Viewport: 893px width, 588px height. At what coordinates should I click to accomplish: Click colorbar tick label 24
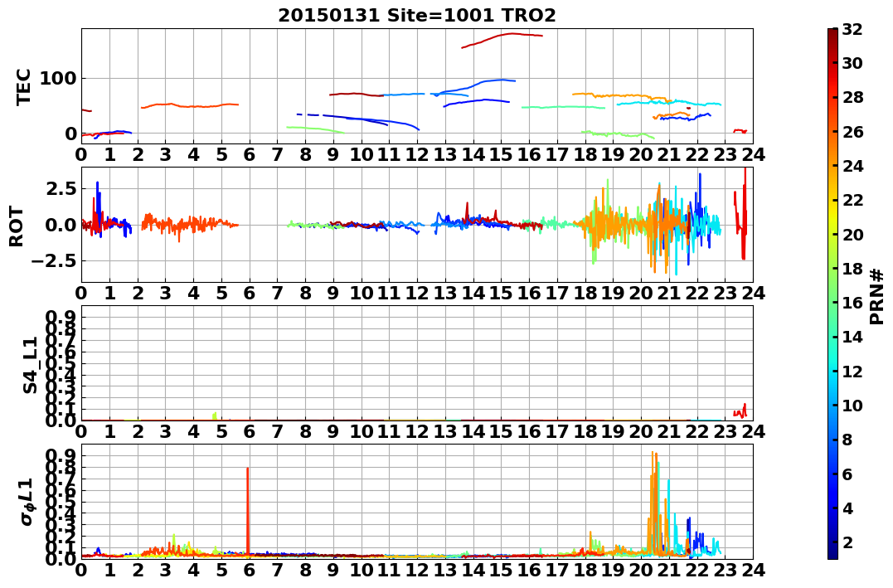point(852,166)
